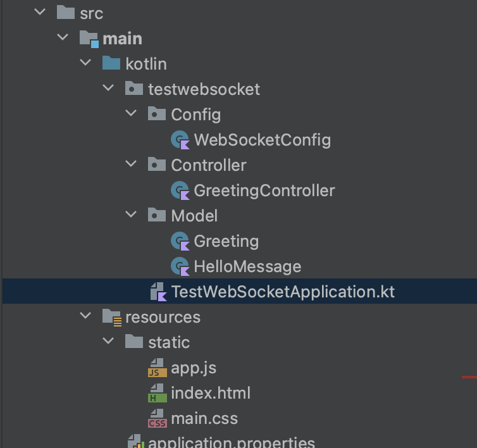This screenshot has width=477, height=448.
Task: Collapse the static folder chevron
Action: click(x=108, y=342)
